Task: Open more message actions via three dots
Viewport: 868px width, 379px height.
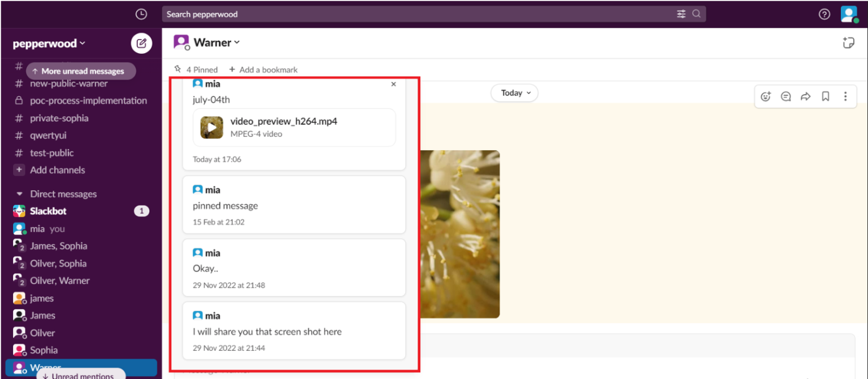Action: pyautogui.click(x=845, y=96)
